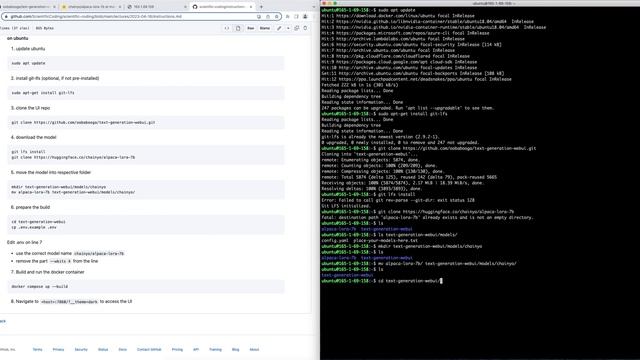The width and height of the screenshot is (640, 360).
Task: Click the 'sudo apt-get install git-lfs' code block
Action: pyautogui.click(x=146, y=93)
